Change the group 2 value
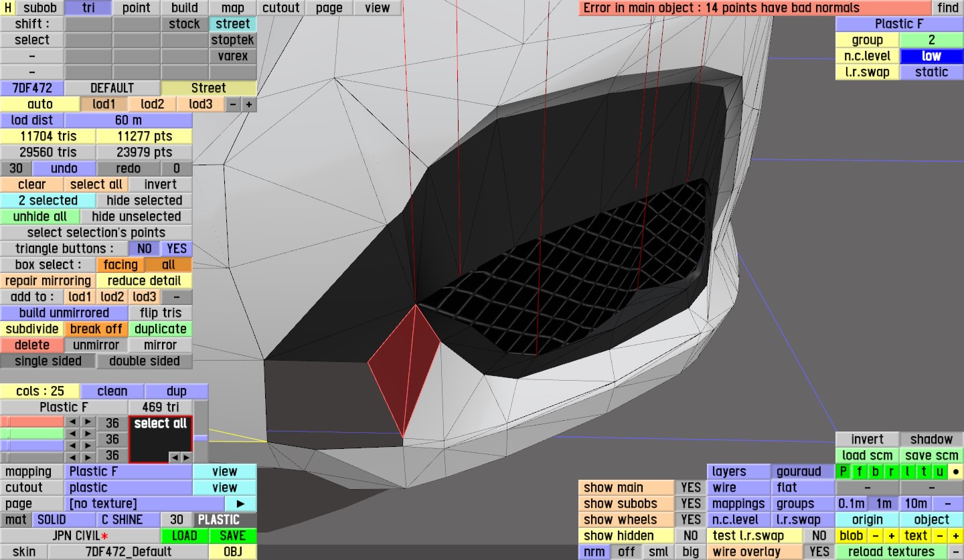This screenshot has width=964, height=560. pos(931,40)
